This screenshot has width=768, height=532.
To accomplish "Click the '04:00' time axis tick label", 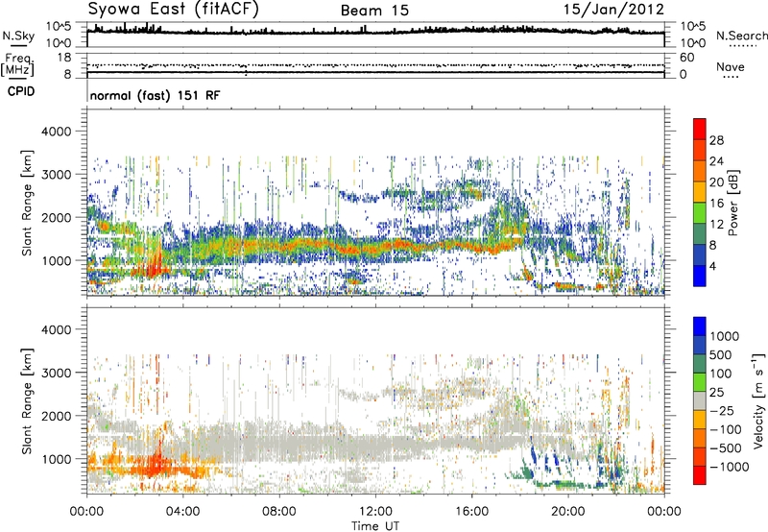I will point(183,512).
